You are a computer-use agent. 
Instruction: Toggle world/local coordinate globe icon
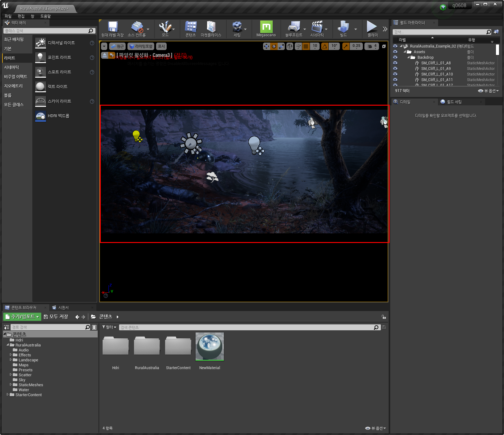tap(290, 46)
